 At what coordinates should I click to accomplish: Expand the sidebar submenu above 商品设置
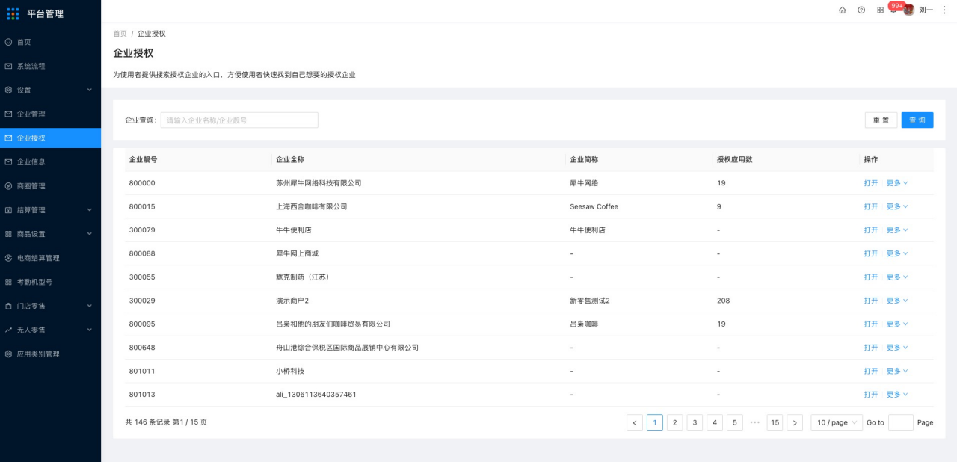pos(89,210)
